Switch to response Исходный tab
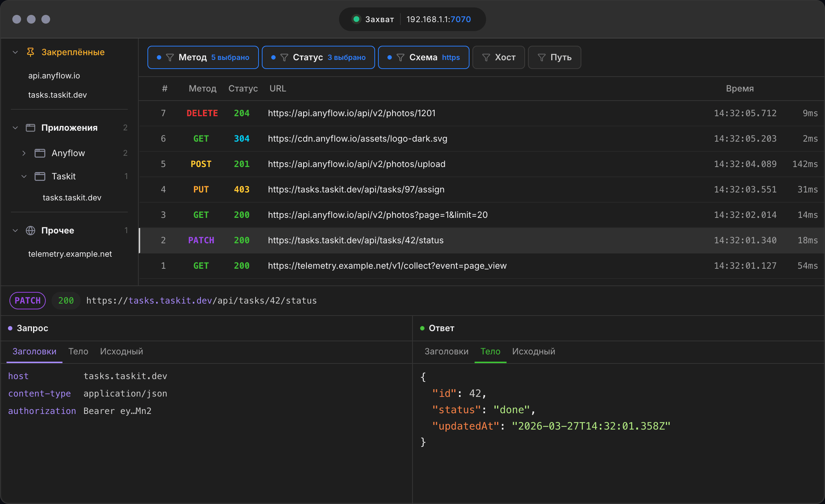Screen dimensions: 825x504 534,351
